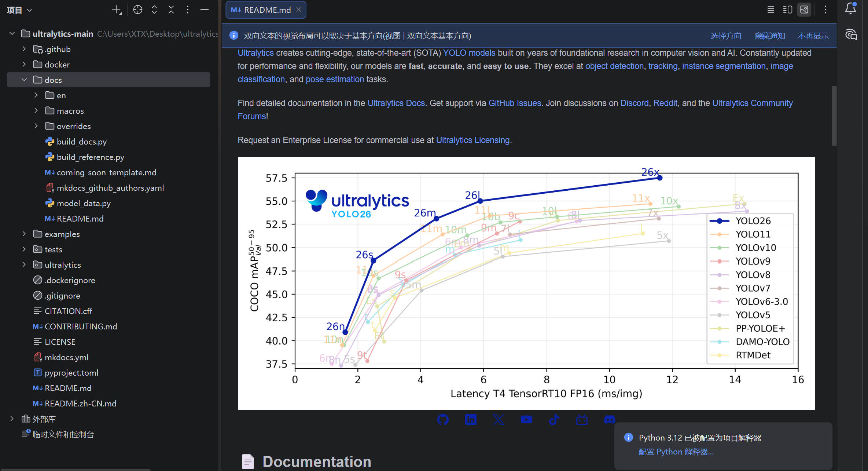Switch to editor-only view mode
868x471 pixels.
(770, 10)
